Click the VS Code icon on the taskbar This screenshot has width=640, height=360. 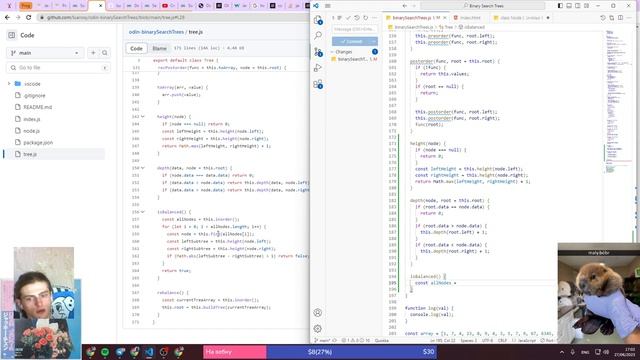pyautogui.click(x=149, y=352)
